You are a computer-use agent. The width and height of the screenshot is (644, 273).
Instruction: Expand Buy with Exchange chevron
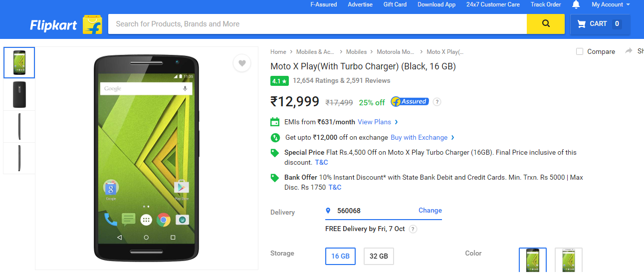(x=452, y=137)
